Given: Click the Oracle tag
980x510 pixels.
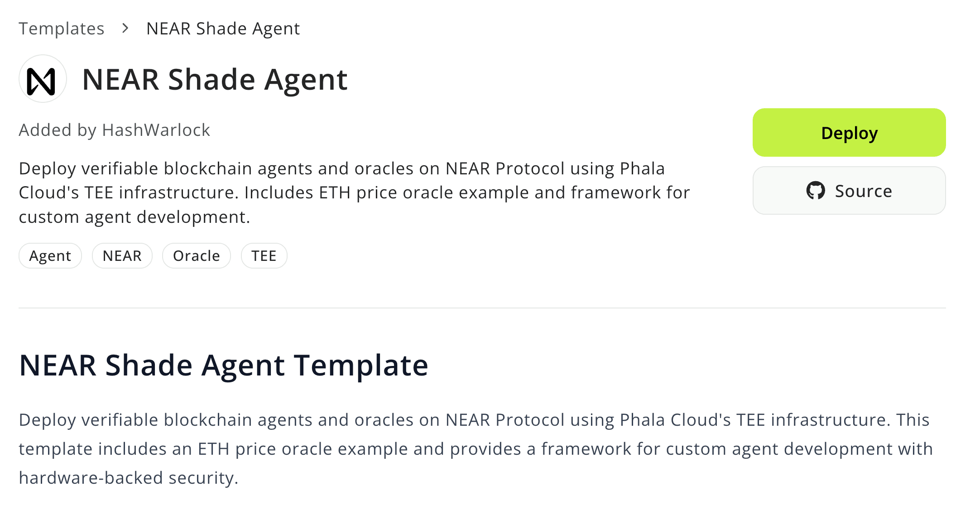Looking at the screenshot, I should coord(197,256).
